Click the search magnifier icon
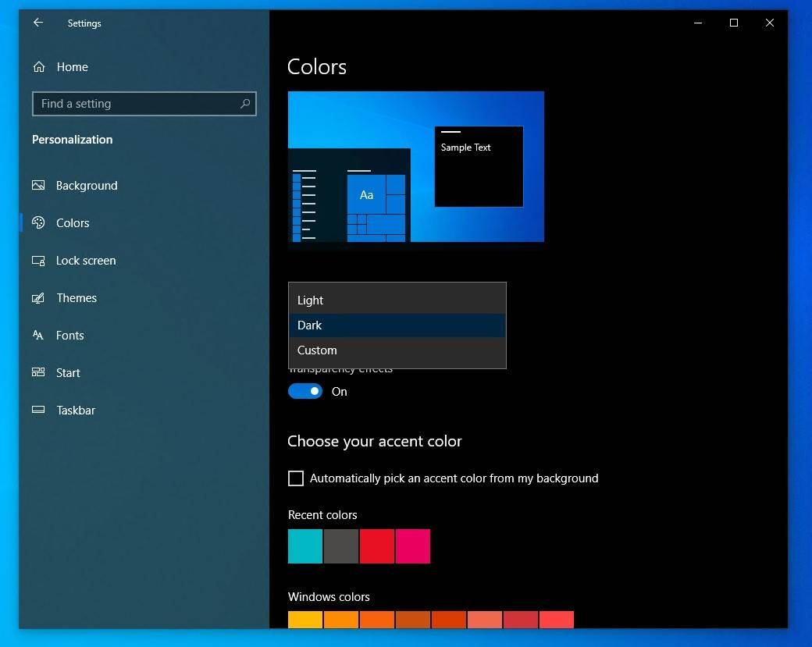 pos(245,104)
